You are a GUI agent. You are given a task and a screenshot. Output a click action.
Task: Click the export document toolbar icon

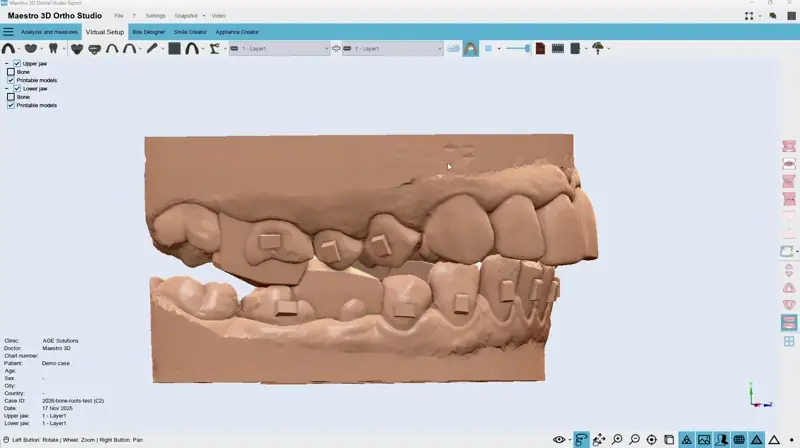point(575,48)
